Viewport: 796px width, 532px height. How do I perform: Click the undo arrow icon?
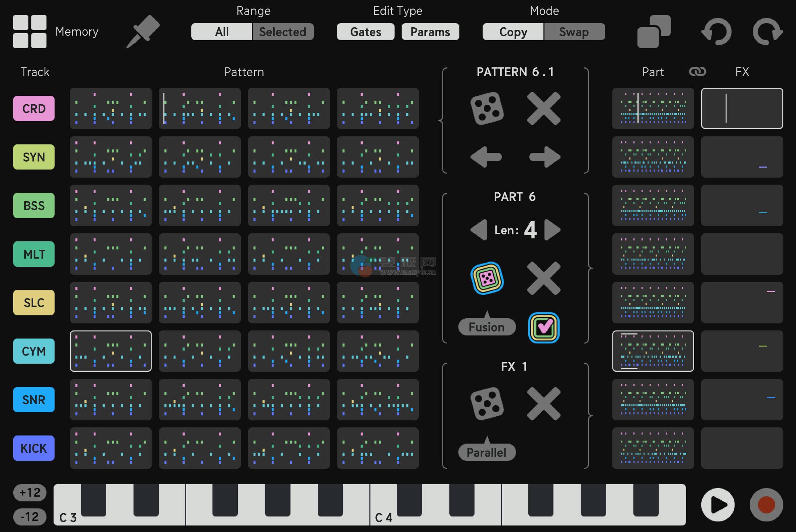click(716, 32)
